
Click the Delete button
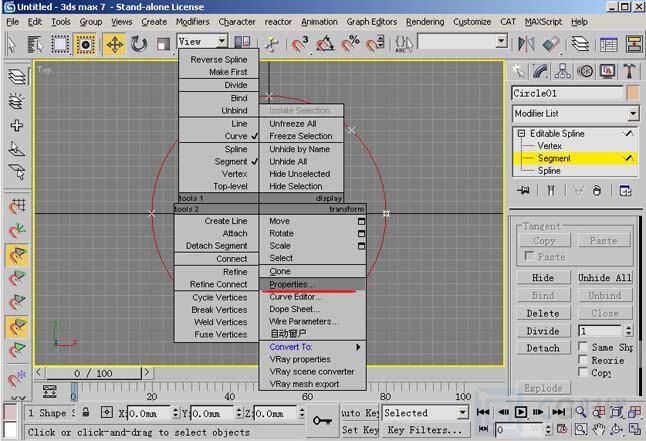pos(543,313)
